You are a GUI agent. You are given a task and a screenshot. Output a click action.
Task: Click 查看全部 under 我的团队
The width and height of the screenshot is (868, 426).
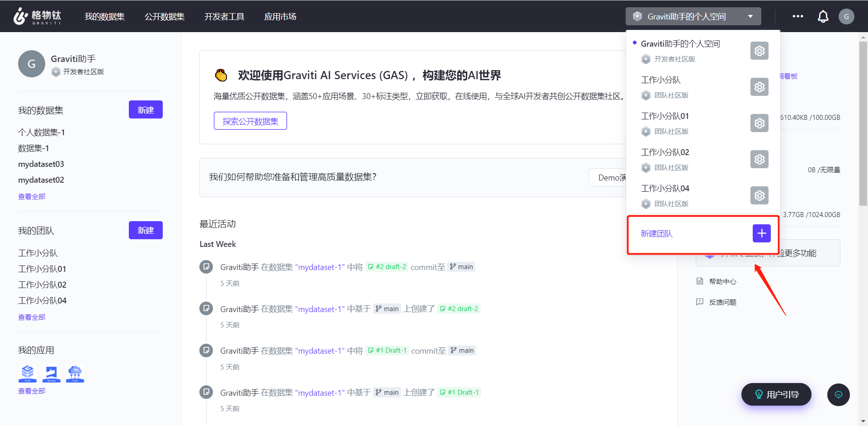[32, 317]
